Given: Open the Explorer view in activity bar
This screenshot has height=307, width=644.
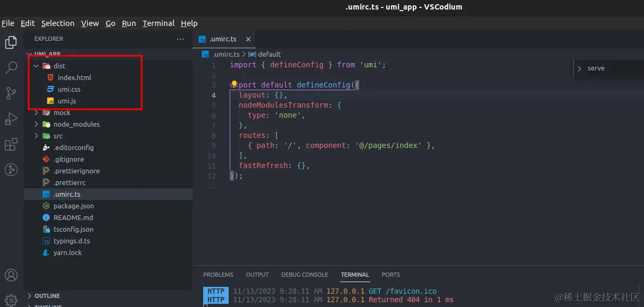Looking at the screenshot, I should pyautogui.click(x=11, y=42).
